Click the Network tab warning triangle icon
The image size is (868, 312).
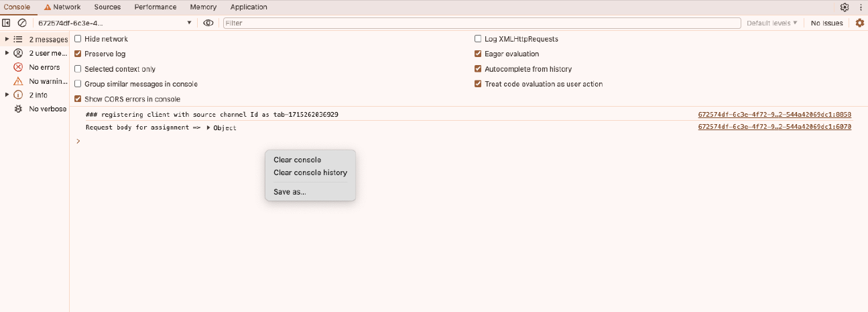[x=48, y=7]
